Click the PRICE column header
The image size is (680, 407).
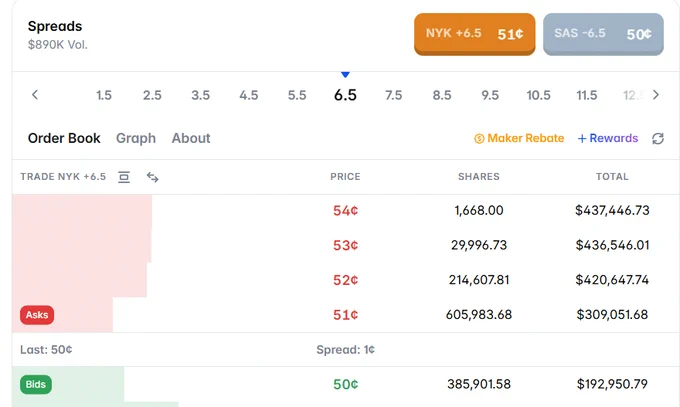coord(345,177)
